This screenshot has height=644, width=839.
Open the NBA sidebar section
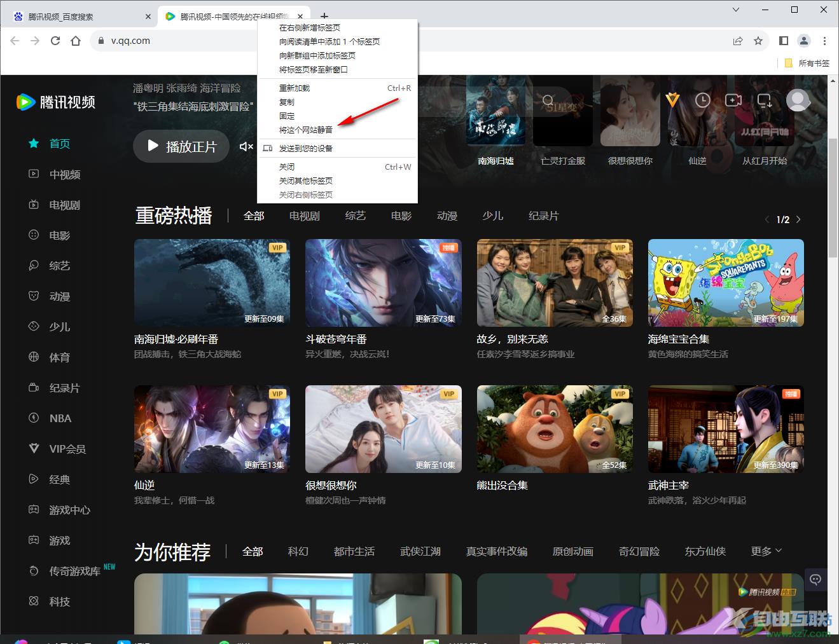pos(50,418)
